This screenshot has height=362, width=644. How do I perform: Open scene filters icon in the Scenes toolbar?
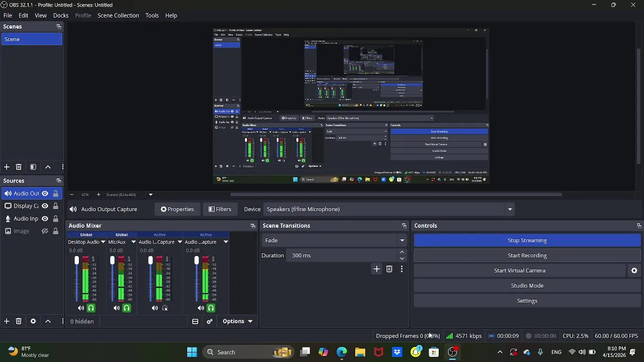(33, 167)
